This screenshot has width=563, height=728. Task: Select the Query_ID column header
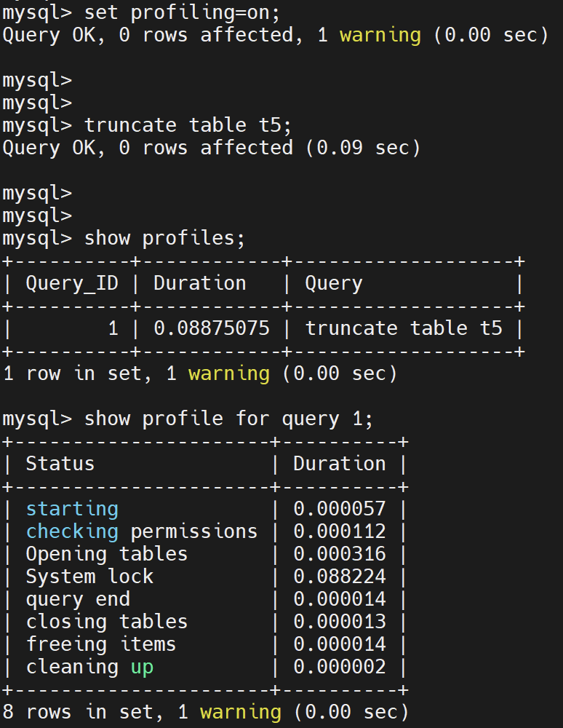click(71, 283)
